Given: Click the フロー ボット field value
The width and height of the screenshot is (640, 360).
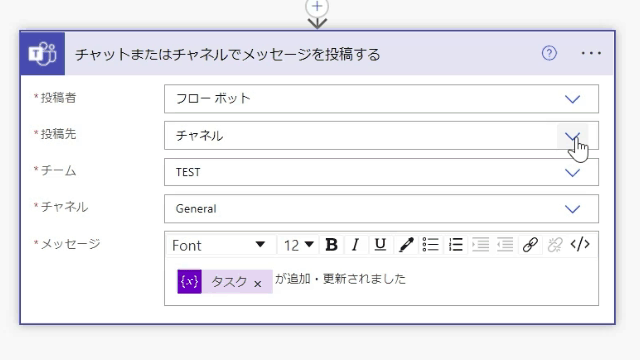Looking at the screenshot, I should click(213, 99).
